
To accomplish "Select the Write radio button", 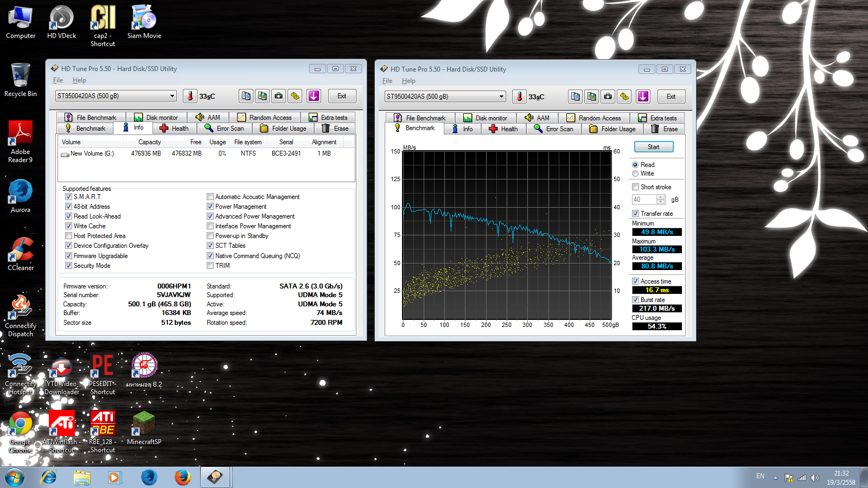I will [635, 174].
